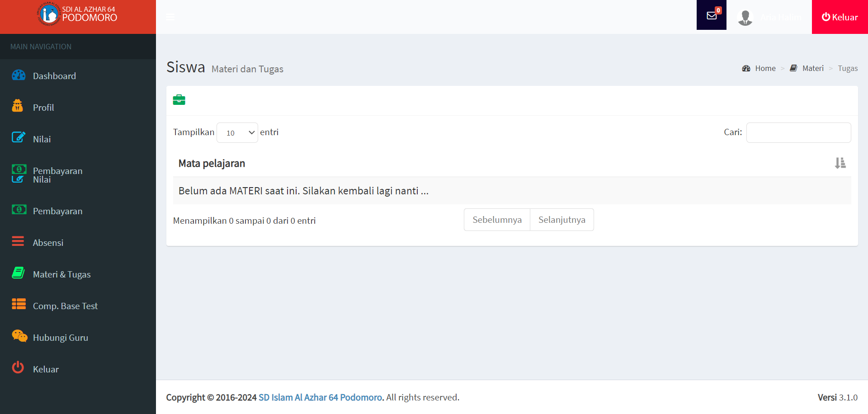Click the Sebelumnya pagination button
Screen dimensions: 868x414
[x=497, y=220]
